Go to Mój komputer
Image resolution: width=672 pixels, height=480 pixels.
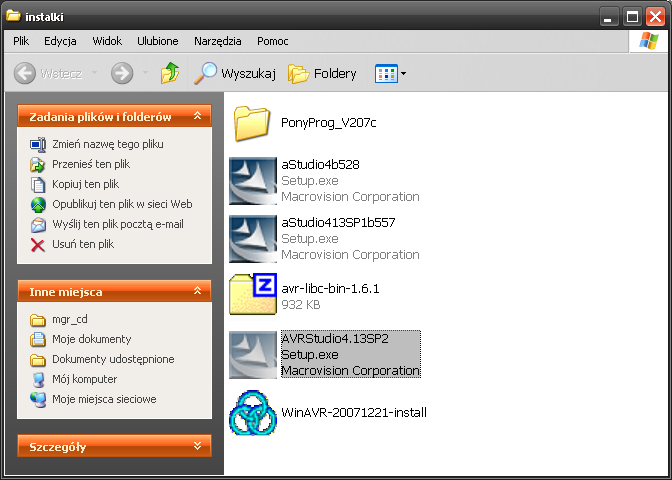click(x=84, y=379)
